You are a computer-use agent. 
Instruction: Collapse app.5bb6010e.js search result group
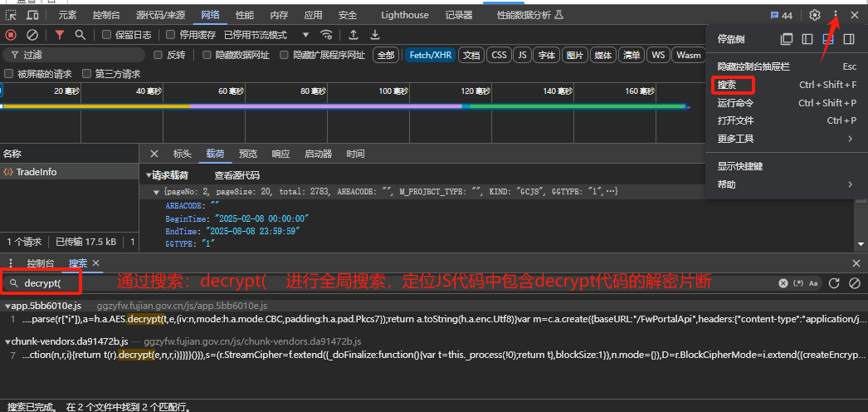(x=7, y=306)
